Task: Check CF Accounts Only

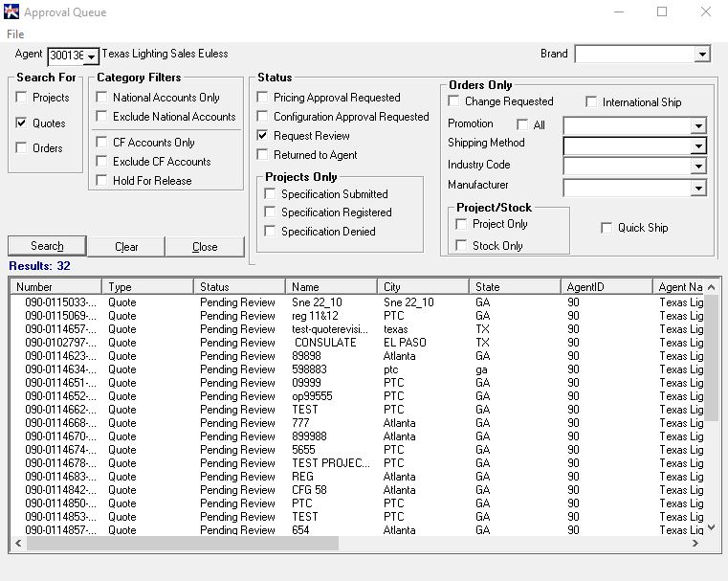Action: pyautogui.click(x=101, y=142)
